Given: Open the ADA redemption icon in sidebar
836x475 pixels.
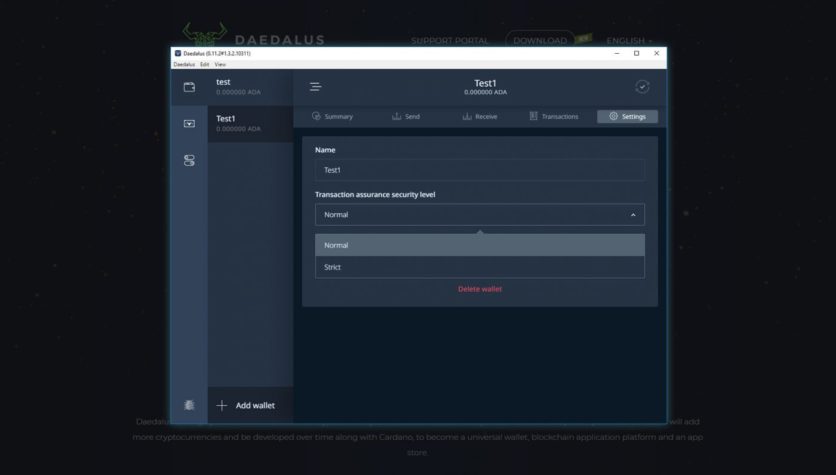Looking at the screenshot, I should tap(189, 124).
